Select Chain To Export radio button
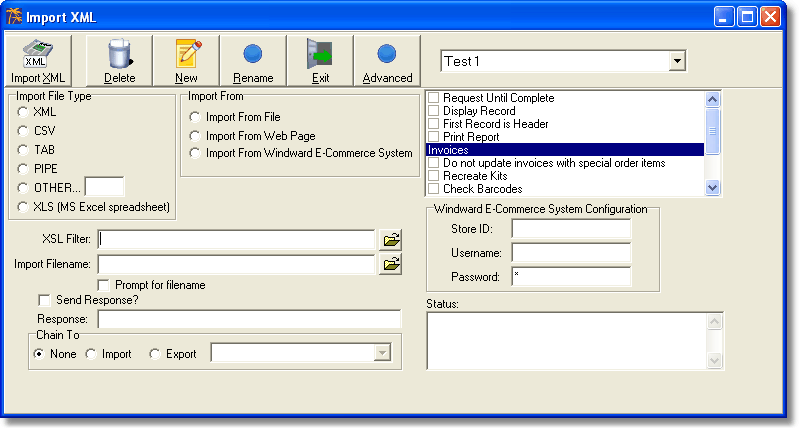Screen dimensions: 799x430 155,354
